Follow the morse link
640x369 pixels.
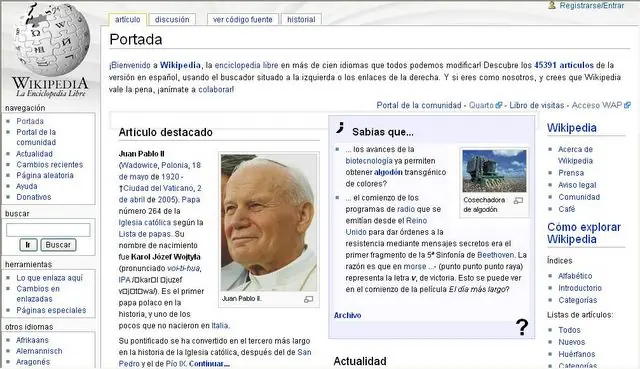[415, 267]
